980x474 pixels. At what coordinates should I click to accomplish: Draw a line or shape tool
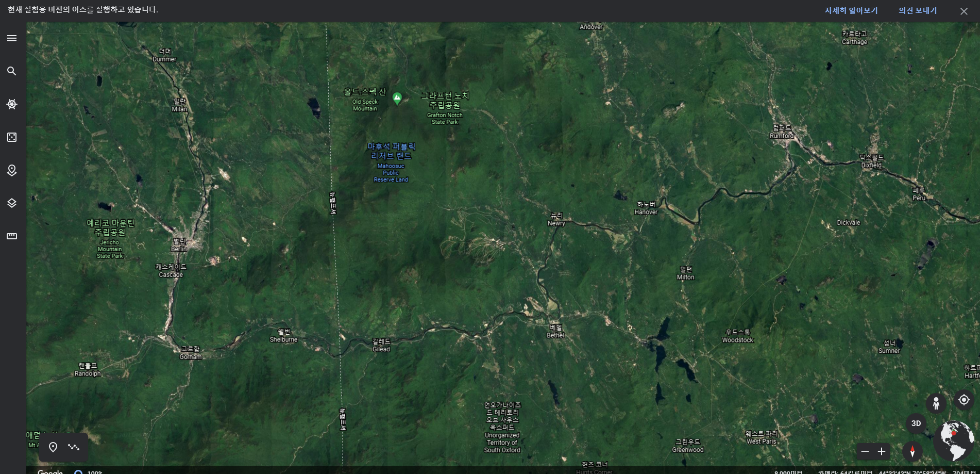pyautogui.click(x=74, y=447)
